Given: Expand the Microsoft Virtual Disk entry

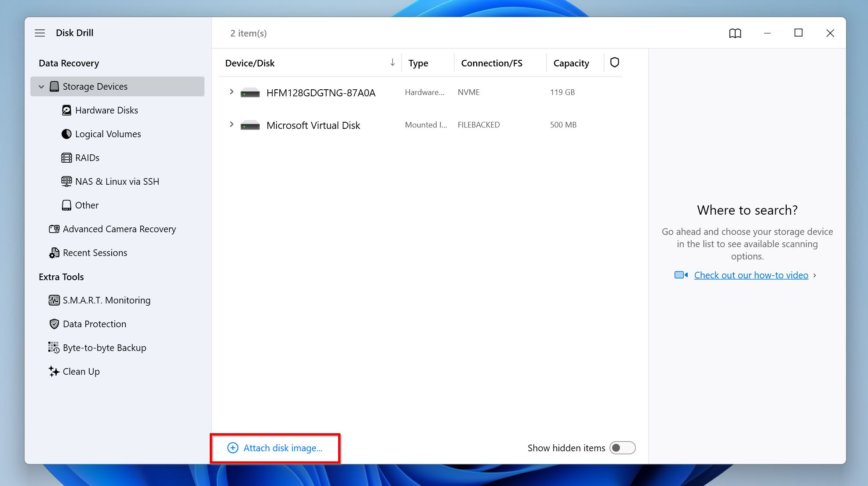Looking at the screenshot, I should (232, 124).
